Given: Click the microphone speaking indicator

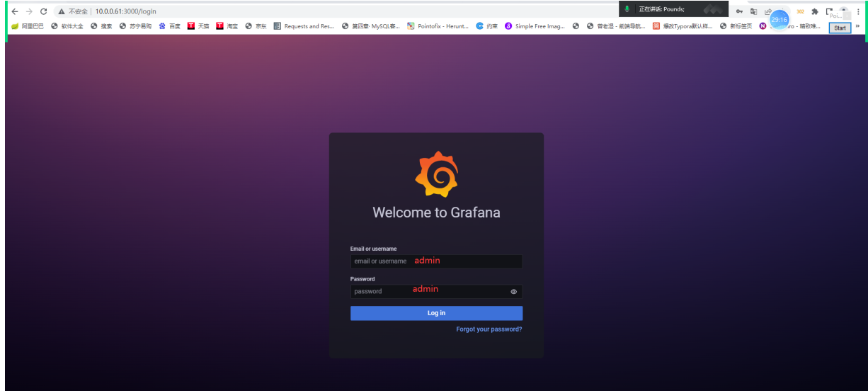Looking at the screenshot, I should click(627, 9).
